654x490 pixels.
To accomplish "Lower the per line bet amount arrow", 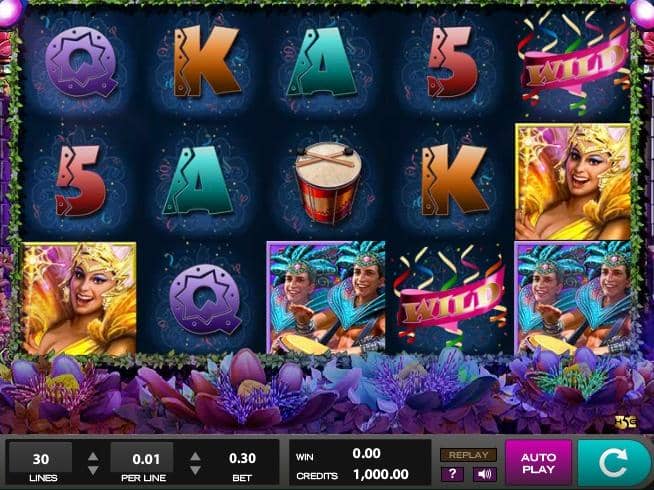I will tap(195, 470).
